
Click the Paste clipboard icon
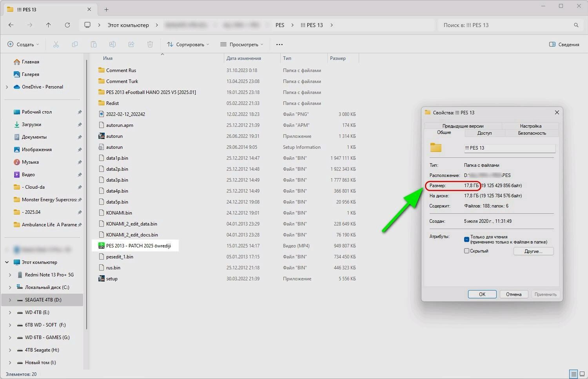click(94, 45)
